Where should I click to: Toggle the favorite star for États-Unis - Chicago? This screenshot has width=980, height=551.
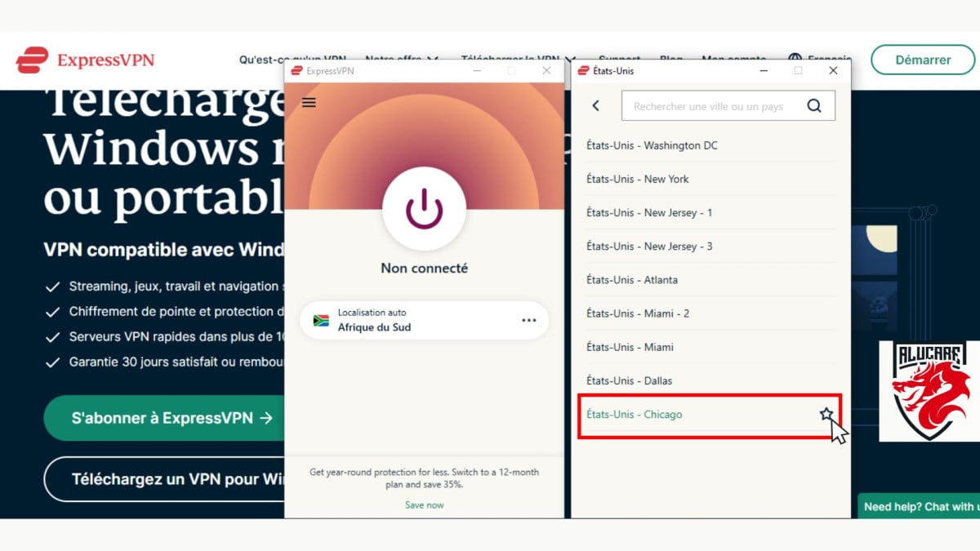[x=826, y=415]
